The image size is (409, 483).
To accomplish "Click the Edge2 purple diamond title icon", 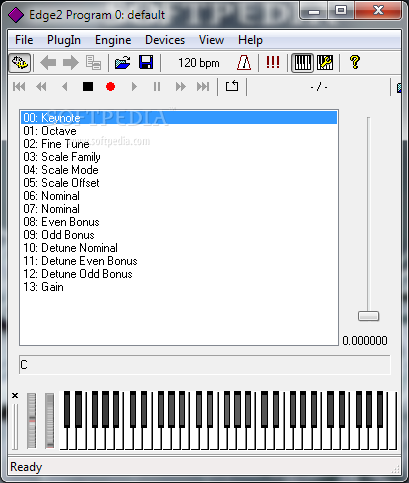I will pyautogui.click(x=16, y=15).
